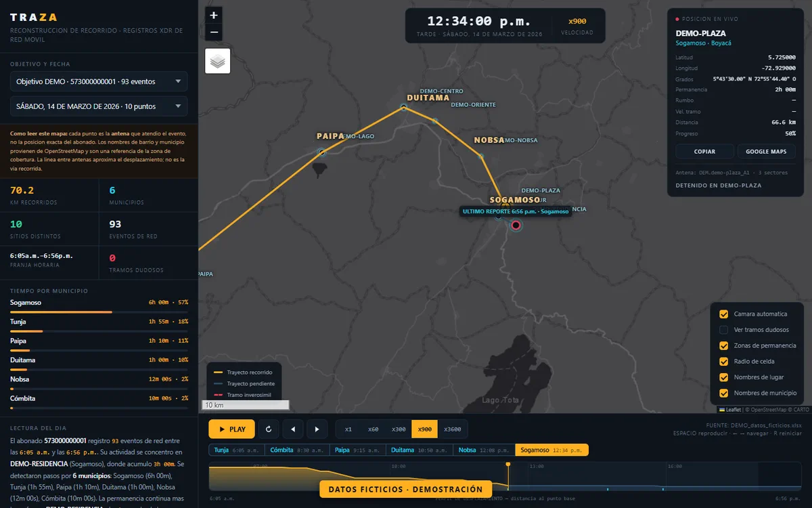The height and width of the screenshot is (508, 812).
Task: Click the restart playback circular arrow icon
Action: [269, 429]
